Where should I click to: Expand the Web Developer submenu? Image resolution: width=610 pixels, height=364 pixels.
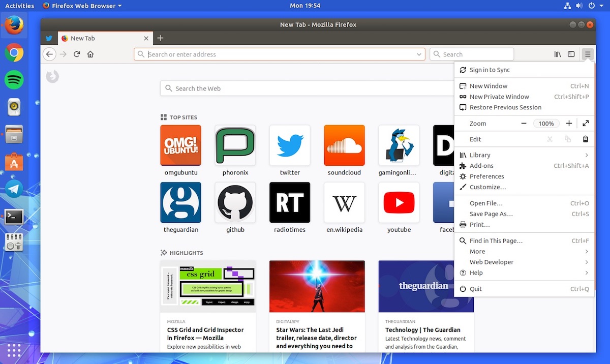[x=586, y=262]
